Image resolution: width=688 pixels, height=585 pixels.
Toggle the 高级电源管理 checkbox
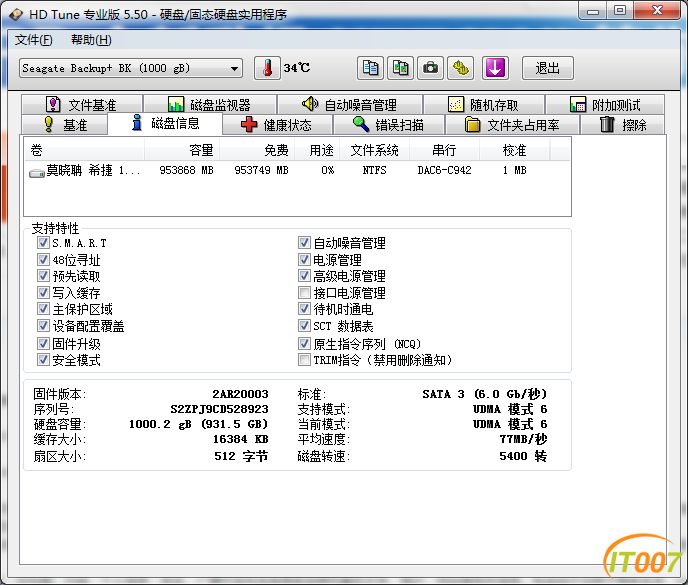pyautogui.click(x=304, y=276)
